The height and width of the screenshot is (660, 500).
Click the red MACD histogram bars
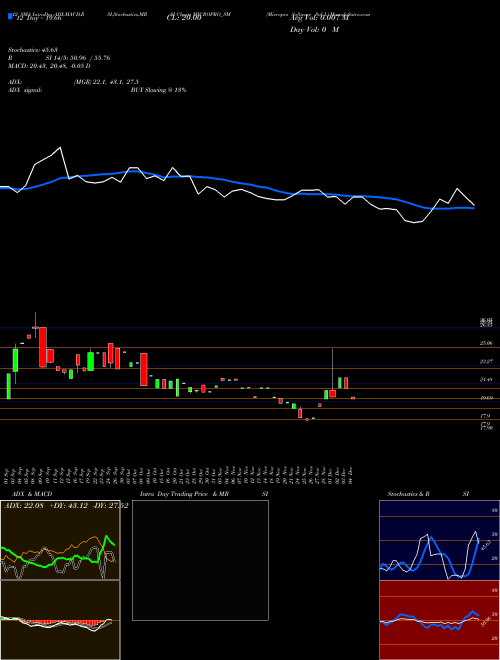63,622
